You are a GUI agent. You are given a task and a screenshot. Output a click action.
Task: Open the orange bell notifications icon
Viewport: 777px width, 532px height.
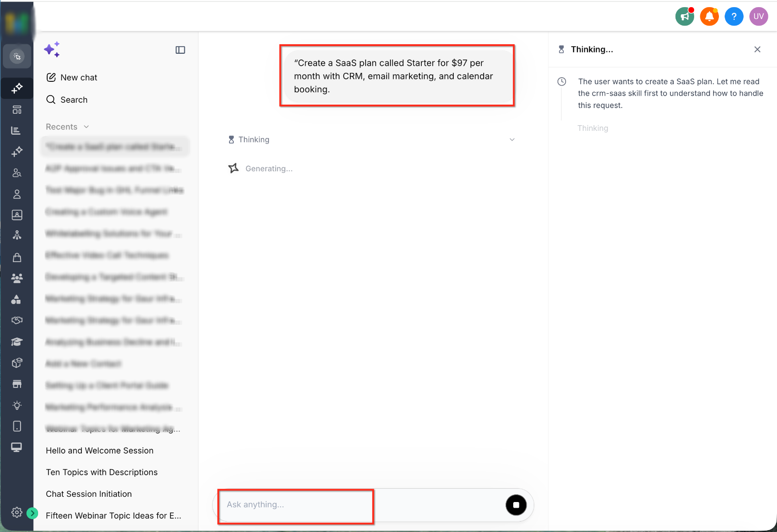click(x=709, y=17)
